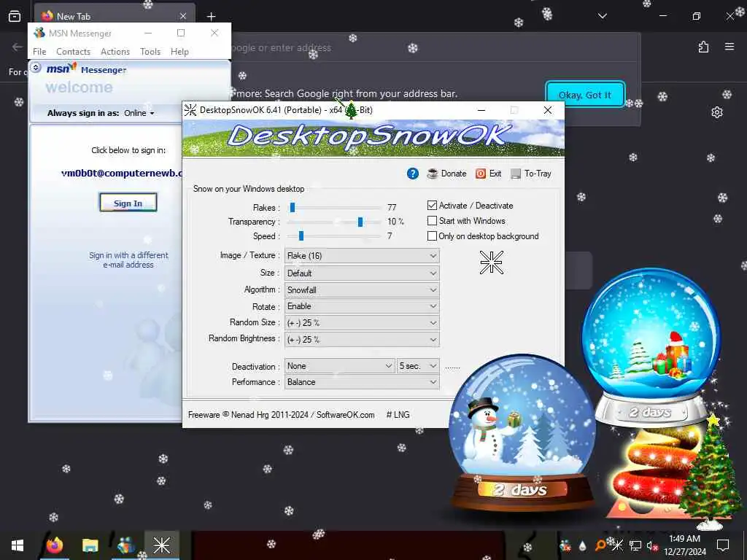
Task: Open MSN Messenger Tools menu
Action: (150, 52)
